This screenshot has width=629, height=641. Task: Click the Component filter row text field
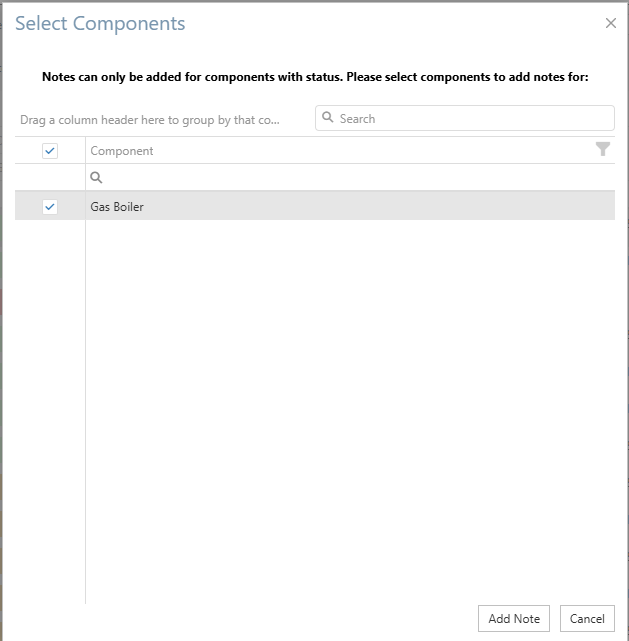tap(350, 177)
